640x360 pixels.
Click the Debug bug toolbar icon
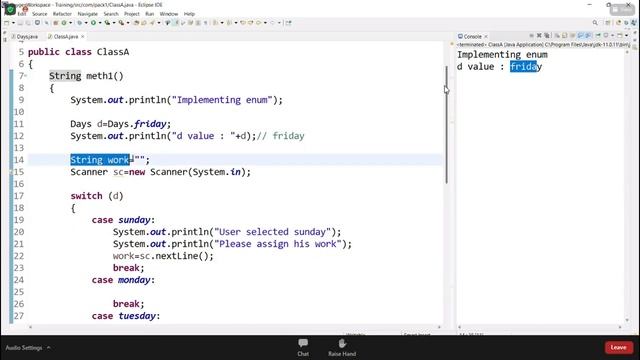[x=80, y=23]
